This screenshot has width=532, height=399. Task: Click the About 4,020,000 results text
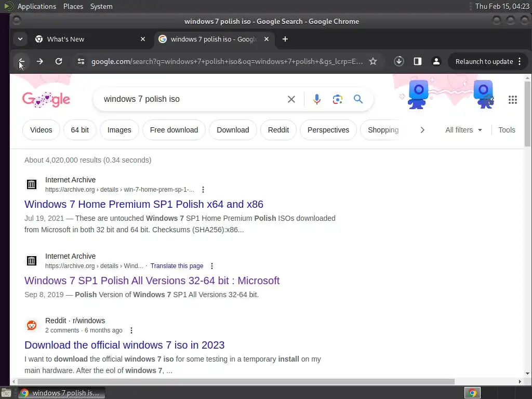coord(88,160)
